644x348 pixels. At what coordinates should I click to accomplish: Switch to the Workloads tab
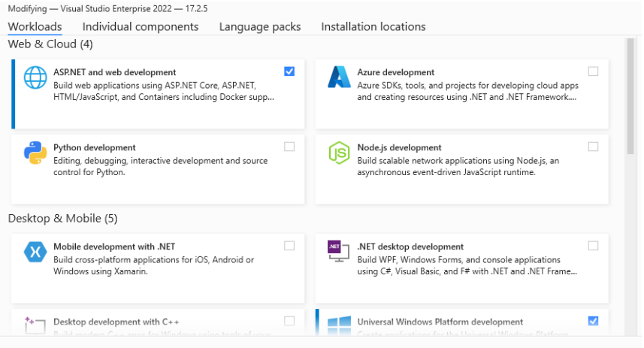(x=35, y=27)
